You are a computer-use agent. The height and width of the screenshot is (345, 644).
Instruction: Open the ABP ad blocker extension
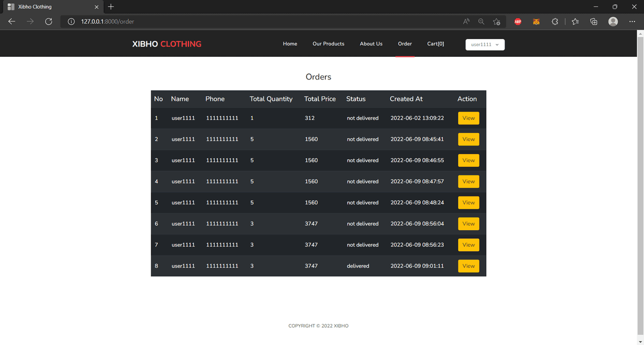tap(518, 21)
